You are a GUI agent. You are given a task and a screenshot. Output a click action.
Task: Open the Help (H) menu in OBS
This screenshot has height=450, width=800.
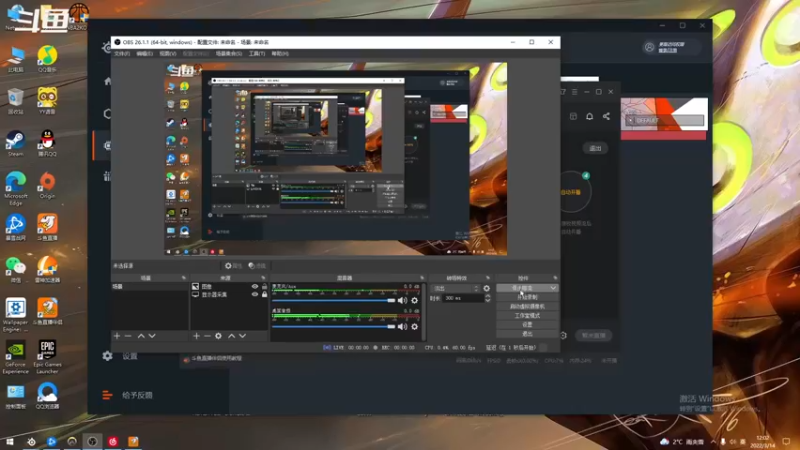pyautogui.click(x=280, y=54)
